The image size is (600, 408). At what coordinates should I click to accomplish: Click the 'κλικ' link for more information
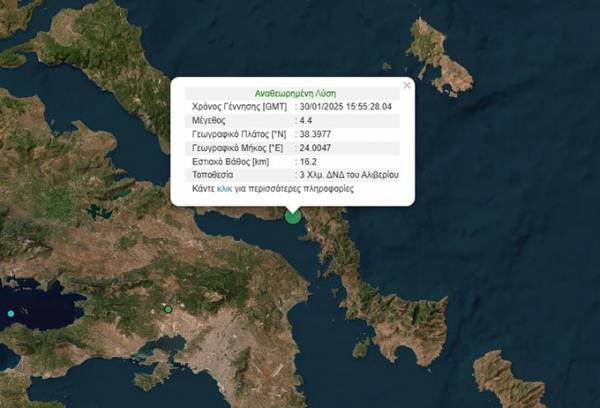coord(225,189)
